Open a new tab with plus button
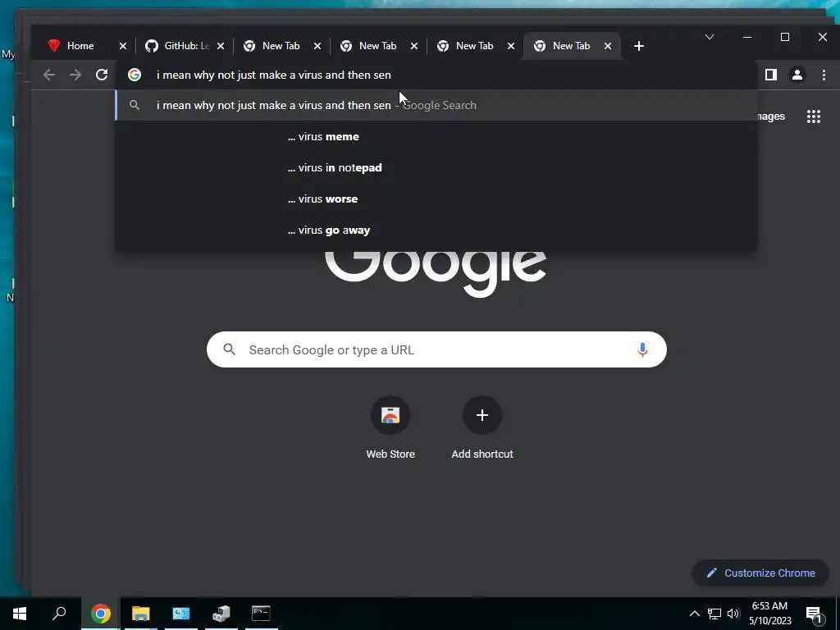 click(638, 46)
